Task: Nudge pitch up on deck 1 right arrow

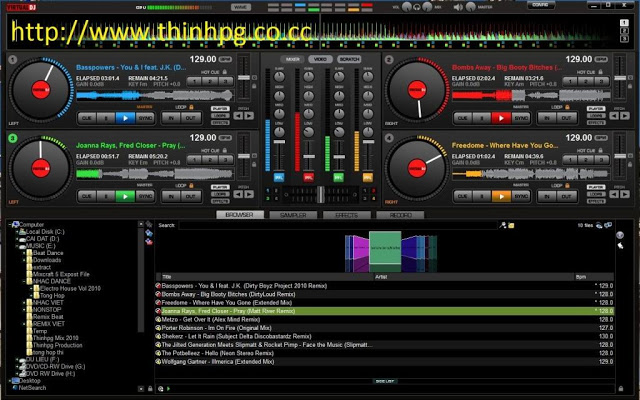Action: [x=249, y=116]
